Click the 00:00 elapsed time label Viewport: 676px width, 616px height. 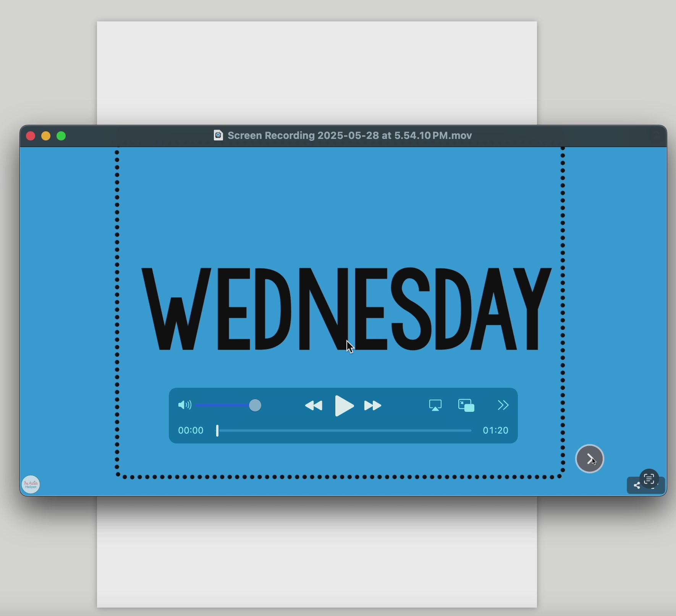click(191, 431)
